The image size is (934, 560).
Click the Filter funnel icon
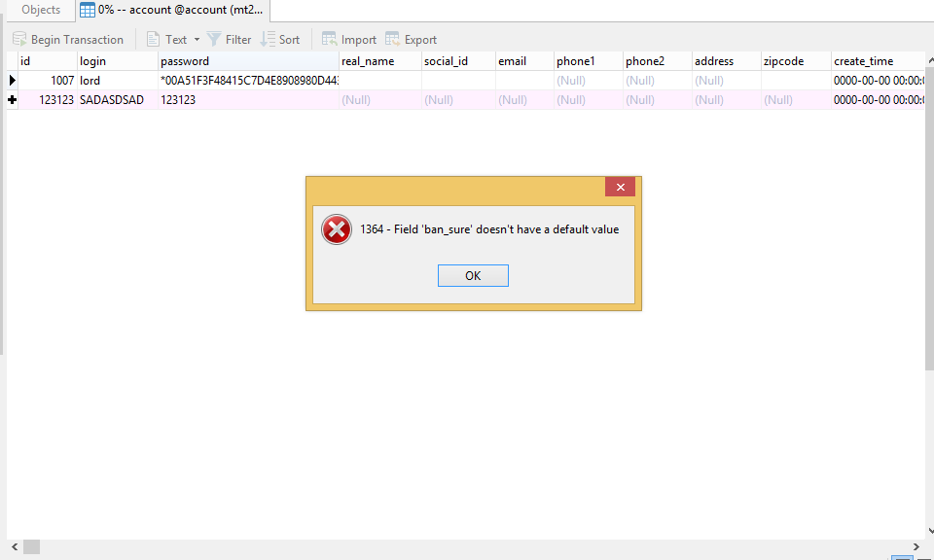(214, 39)
